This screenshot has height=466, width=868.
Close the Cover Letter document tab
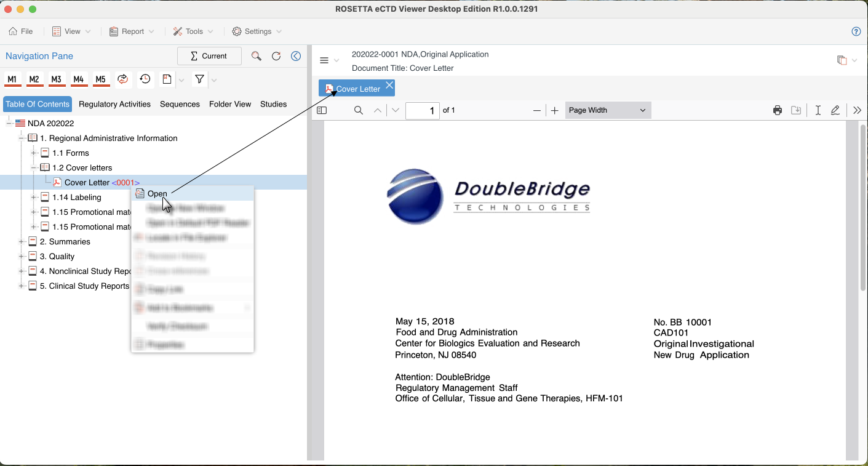click(x=389, y=86)
